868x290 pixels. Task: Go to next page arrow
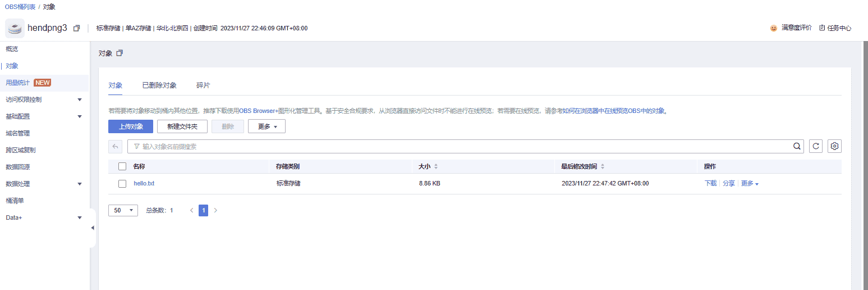[215, 210]
